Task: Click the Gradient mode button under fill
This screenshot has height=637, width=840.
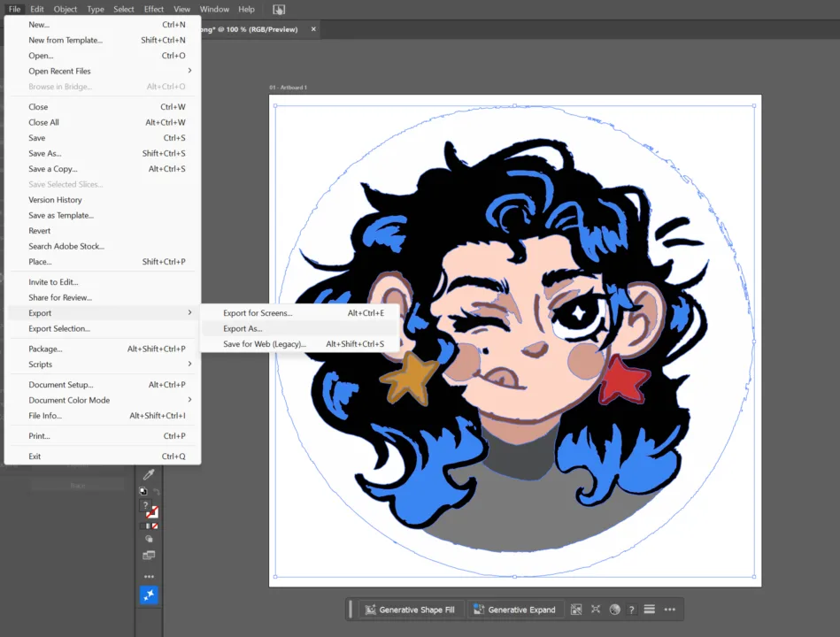Action: coord(149,526)
